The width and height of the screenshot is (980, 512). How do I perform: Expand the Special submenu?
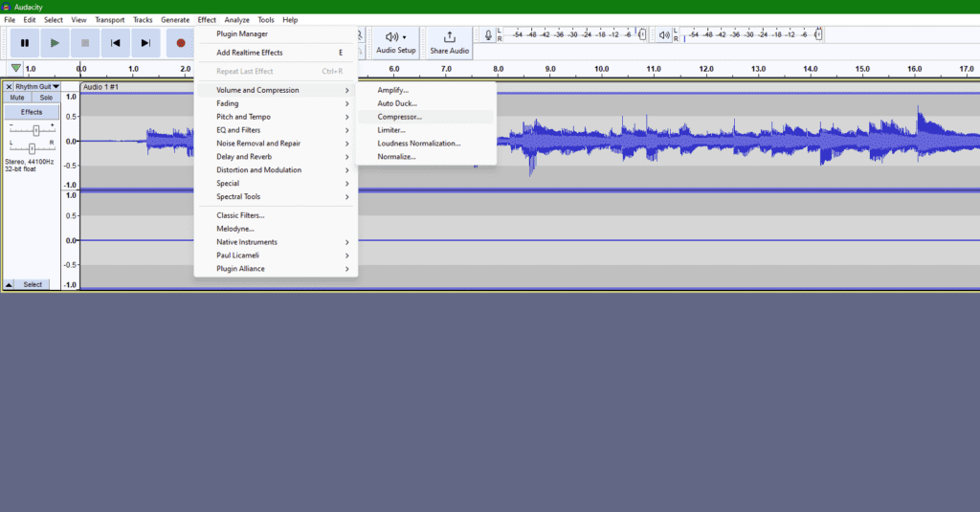tap(276, 183)
